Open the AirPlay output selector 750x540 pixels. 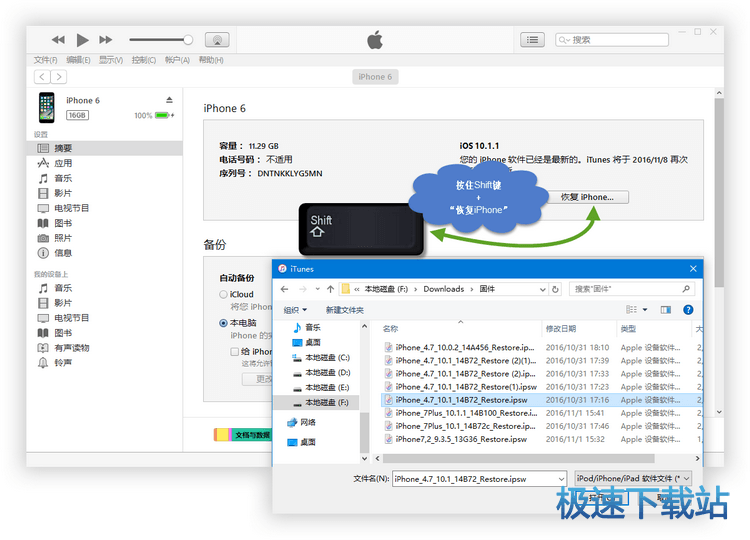[x=217, y=40]
